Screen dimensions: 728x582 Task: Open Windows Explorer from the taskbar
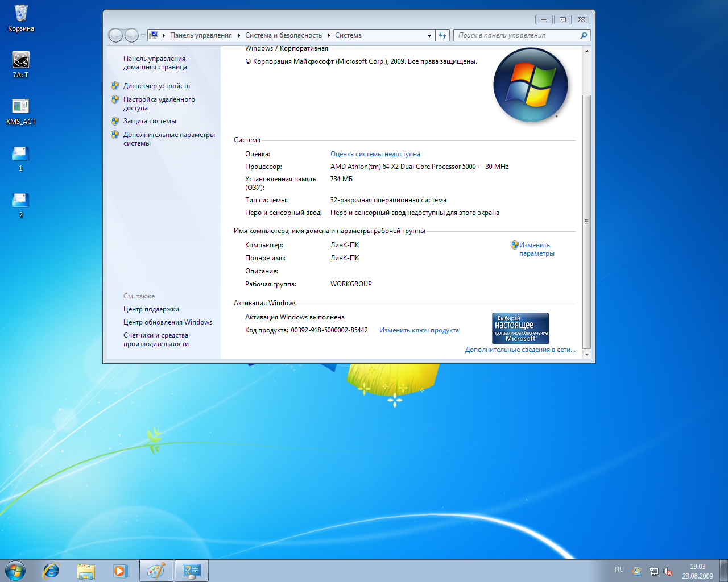click(x=86, y=571)
